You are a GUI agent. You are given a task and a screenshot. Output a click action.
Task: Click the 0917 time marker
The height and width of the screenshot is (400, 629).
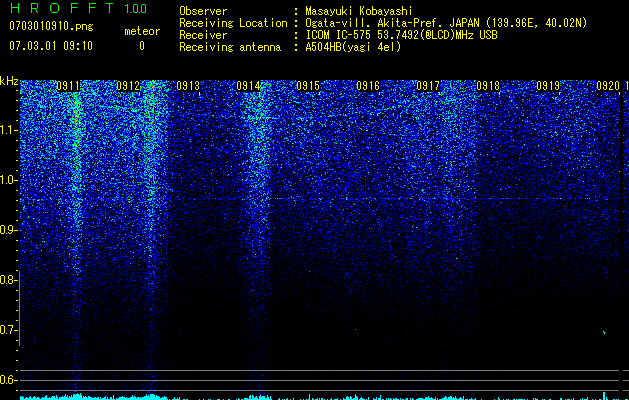coord(428,86)
